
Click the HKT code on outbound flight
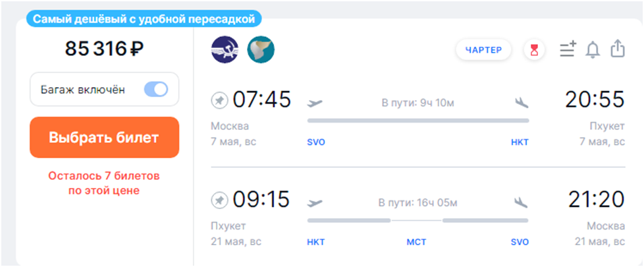520,142
